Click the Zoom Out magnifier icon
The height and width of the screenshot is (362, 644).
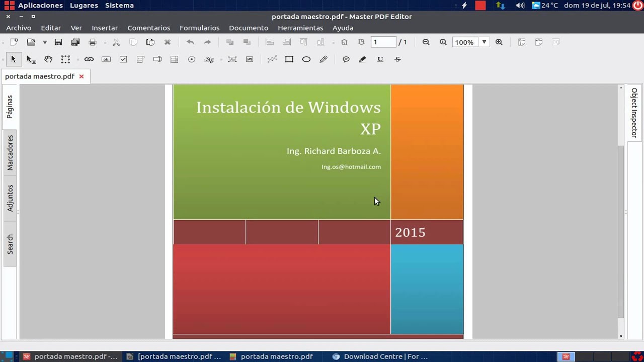click(426, 42)
